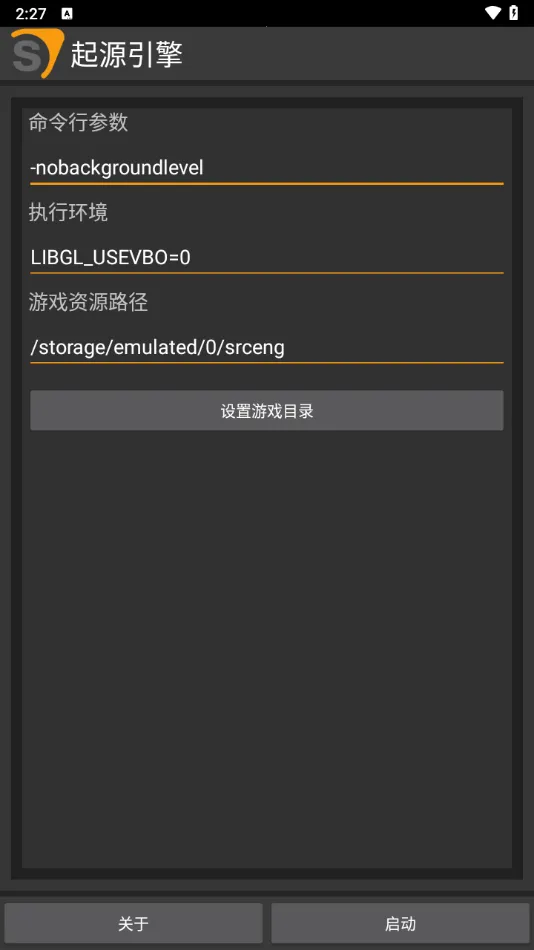Tap the 2:27 clock in status bar
The image size is (534, 950).
31,14
